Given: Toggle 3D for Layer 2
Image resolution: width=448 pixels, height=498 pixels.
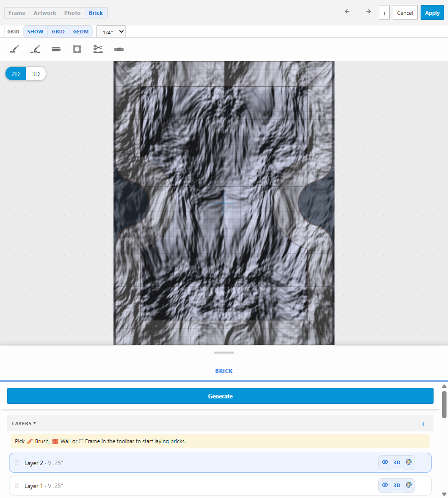Looking at the screenshot, I should coord(397,463).
